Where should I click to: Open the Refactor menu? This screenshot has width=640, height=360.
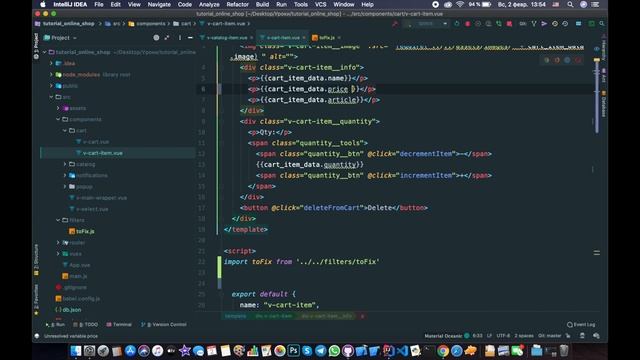pos(238,4)
